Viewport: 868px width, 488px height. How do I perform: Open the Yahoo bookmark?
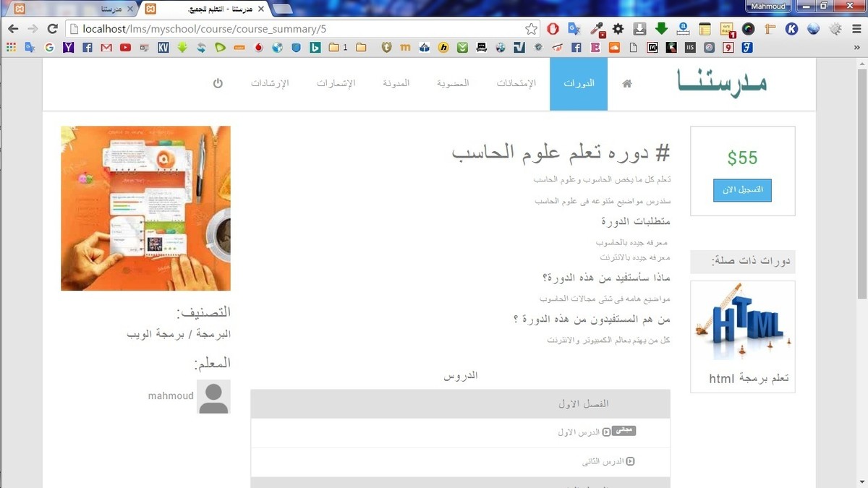(x=68, y=48)
